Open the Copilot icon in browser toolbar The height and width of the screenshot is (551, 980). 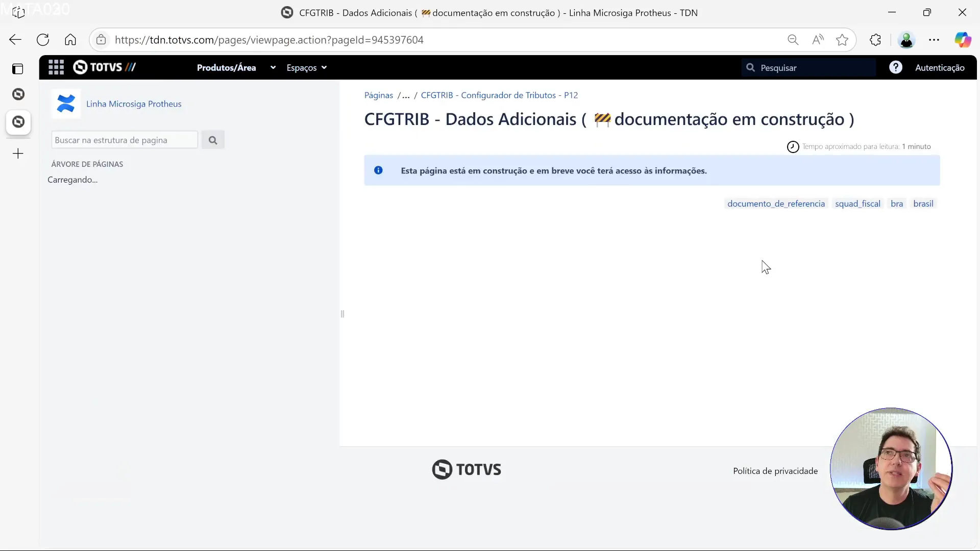(x=964, y=40)
